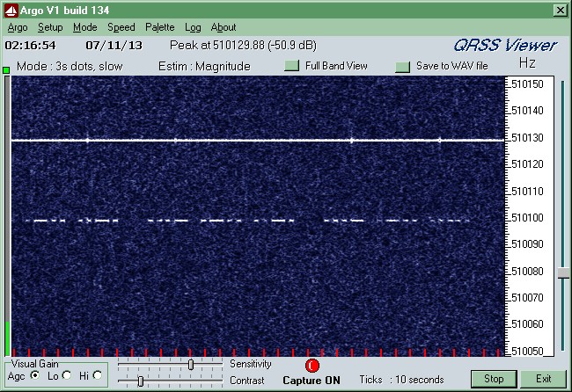Open the Argo menu

click(x=17, y=27)
